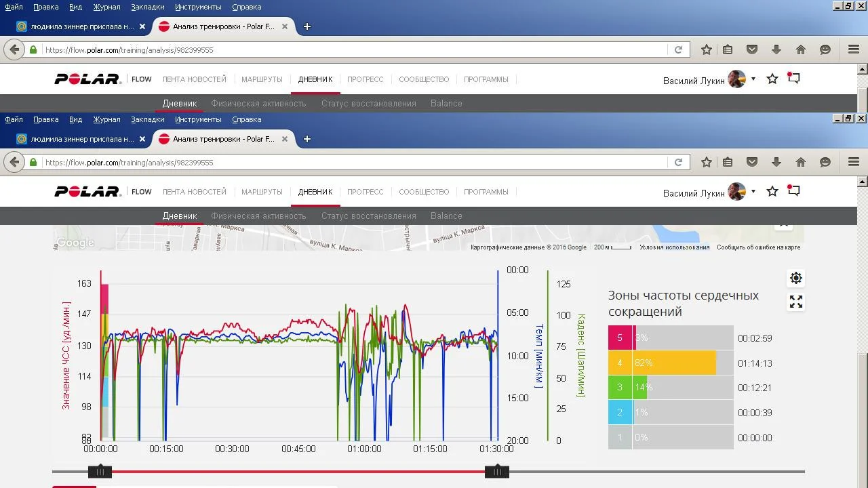The width and height of the screenshot is (868, 488).
Task: Click the Google logo on the map
Action: click(75, 243)
